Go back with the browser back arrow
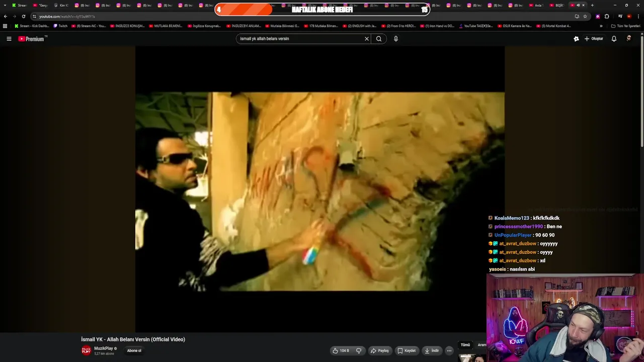 (6, 16)
